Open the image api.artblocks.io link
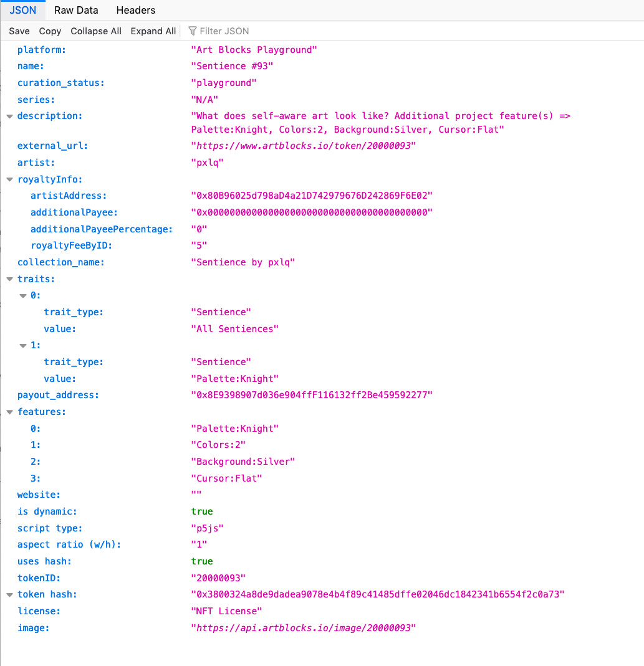Screen dimensions: 644x666 click(x=304, y=628)
